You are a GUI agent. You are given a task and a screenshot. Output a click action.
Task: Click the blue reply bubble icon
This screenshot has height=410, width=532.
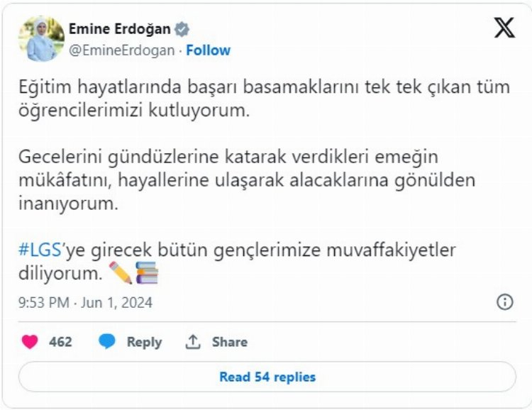107,342
